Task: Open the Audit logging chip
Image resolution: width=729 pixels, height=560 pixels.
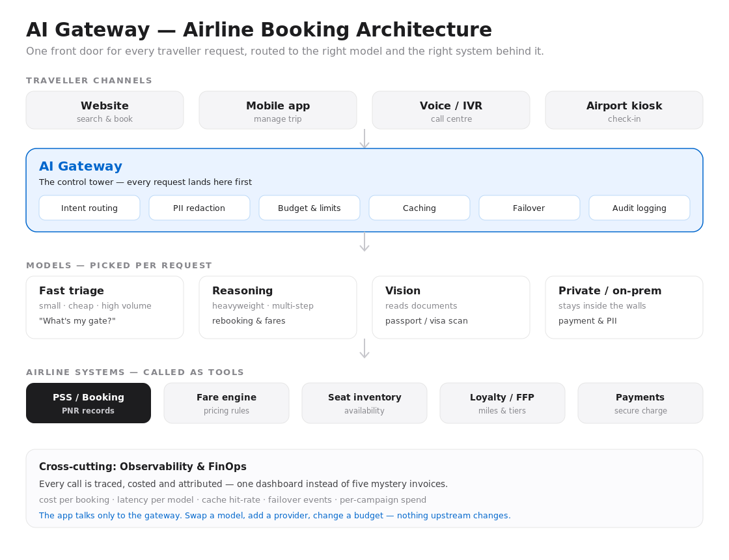Action: (x=639, y=208)
